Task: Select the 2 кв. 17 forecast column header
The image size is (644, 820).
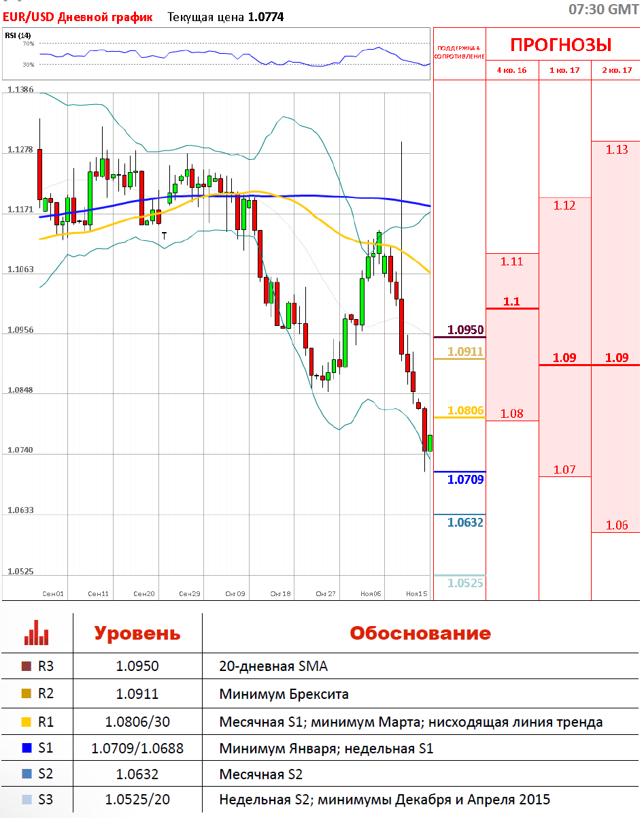Action: [617, 70]
